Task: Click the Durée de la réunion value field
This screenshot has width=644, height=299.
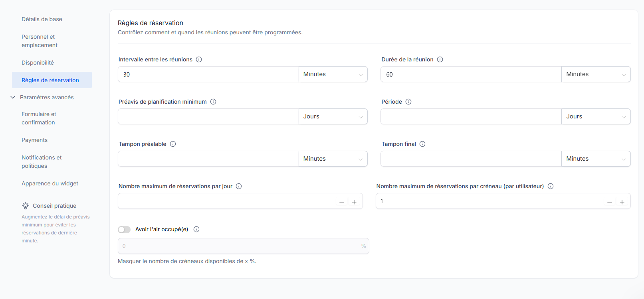Action: [x=471, y=75]
